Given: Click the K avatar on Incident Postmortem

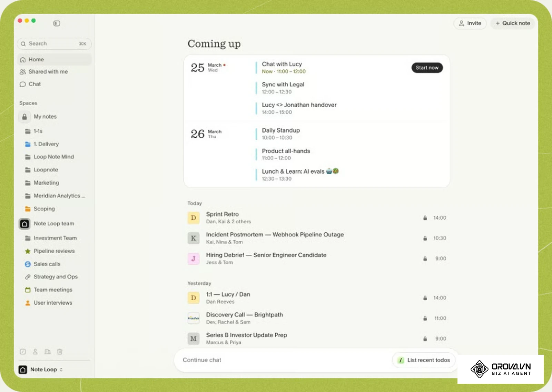Looking at the screenshot, I should coord(194,238).
